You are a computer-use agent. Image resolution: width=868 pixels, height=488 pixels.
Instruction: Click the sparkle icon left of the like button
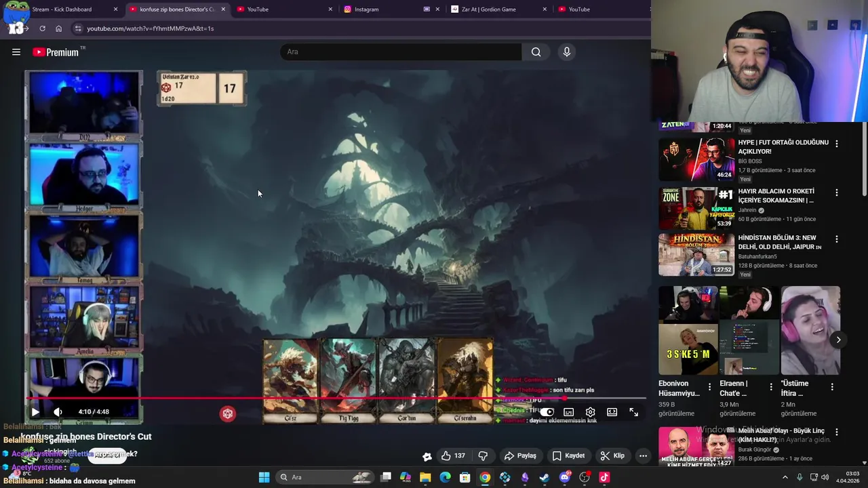[x=427, y=456]
